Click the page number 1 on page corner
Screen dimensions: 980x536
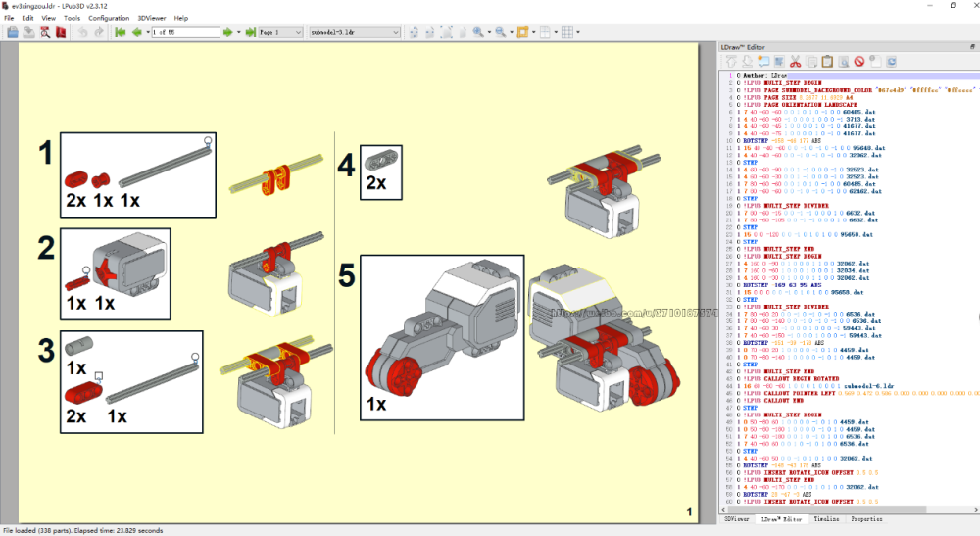[689, 512]
